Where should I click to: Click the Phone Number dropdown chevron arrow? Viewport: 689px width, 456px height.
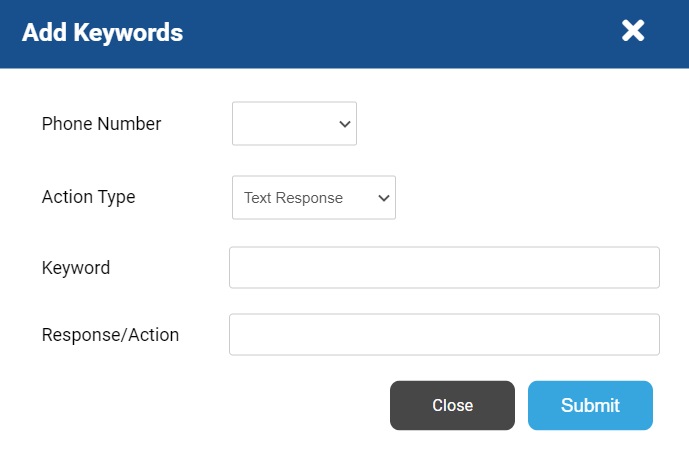(345, 124)
